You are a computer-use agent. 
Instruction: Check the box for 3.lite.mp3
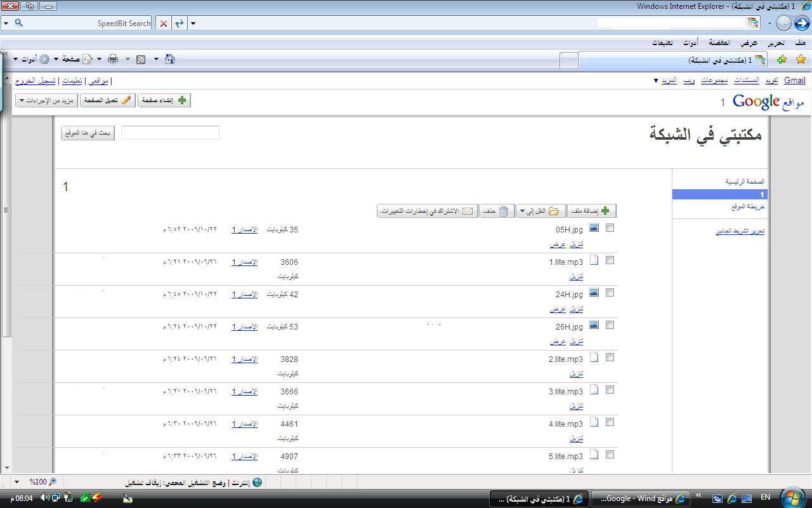pos(610,390)
